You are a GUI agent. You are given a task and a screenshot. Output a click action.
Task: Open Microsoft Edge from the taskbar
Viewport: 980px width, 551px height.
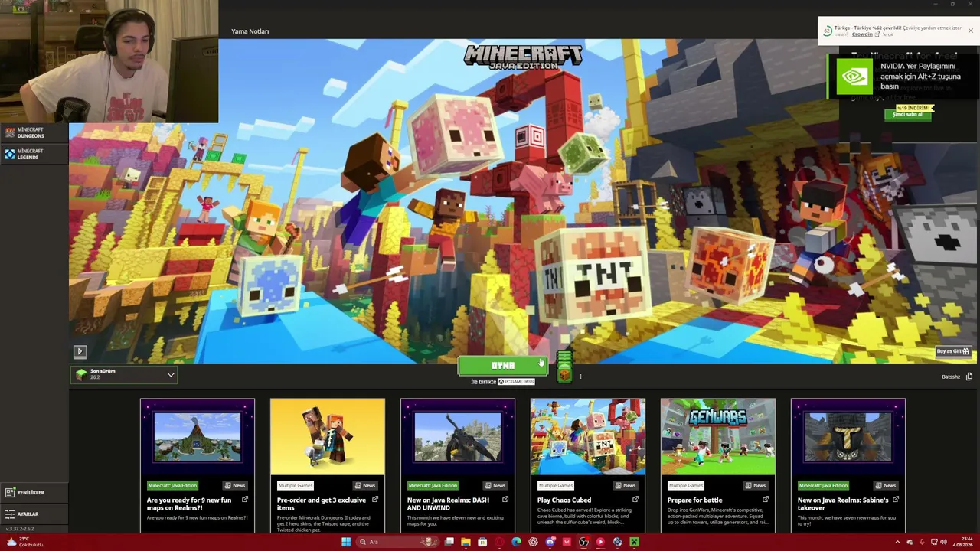516,542
